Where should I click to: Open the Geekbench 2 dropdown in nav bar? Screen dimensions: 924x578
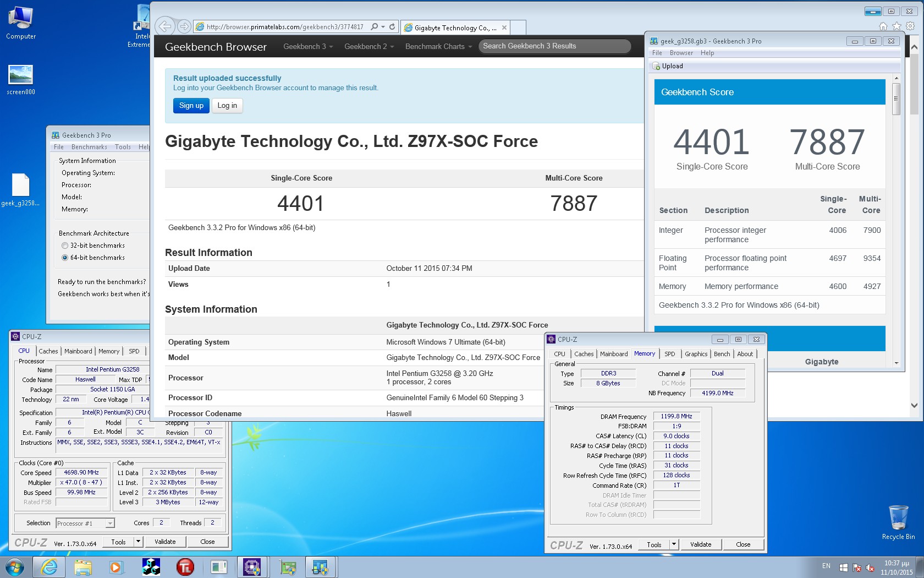click(369, 46)
